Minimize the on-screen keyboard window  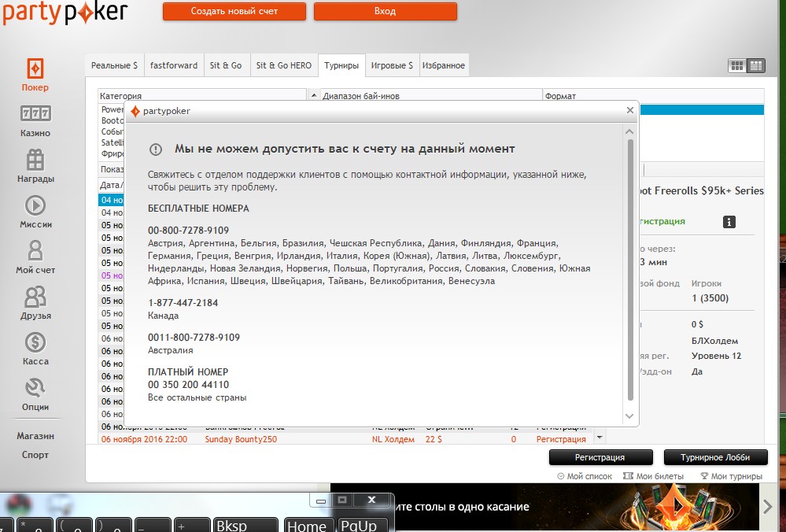[x=321, y=501]
